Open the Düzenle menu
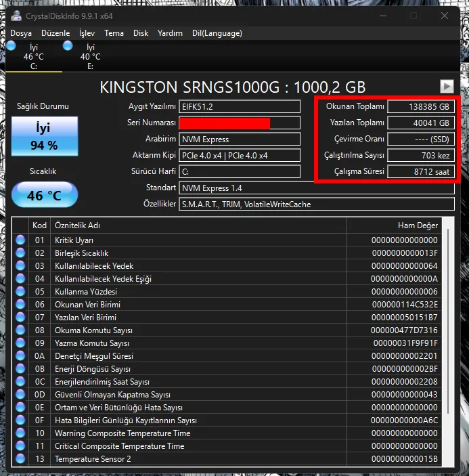 coord(55,33)
